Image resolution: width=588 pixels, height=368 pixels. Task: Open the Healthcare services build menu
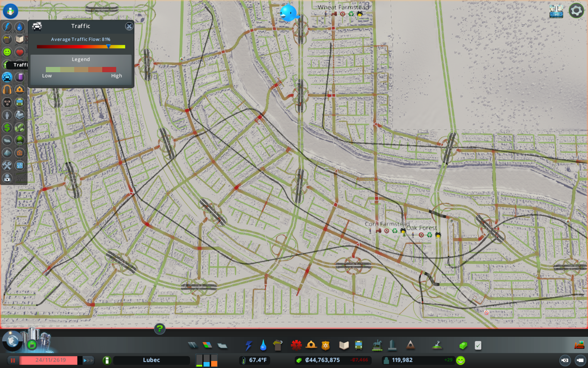[x=296, y=346]
